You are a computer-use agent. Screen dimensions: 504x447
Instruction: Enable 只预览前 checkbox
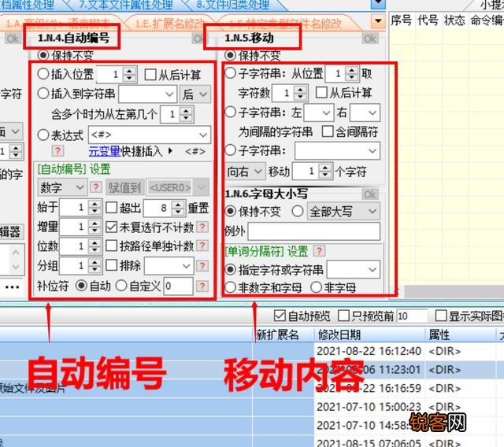point(343,316)
